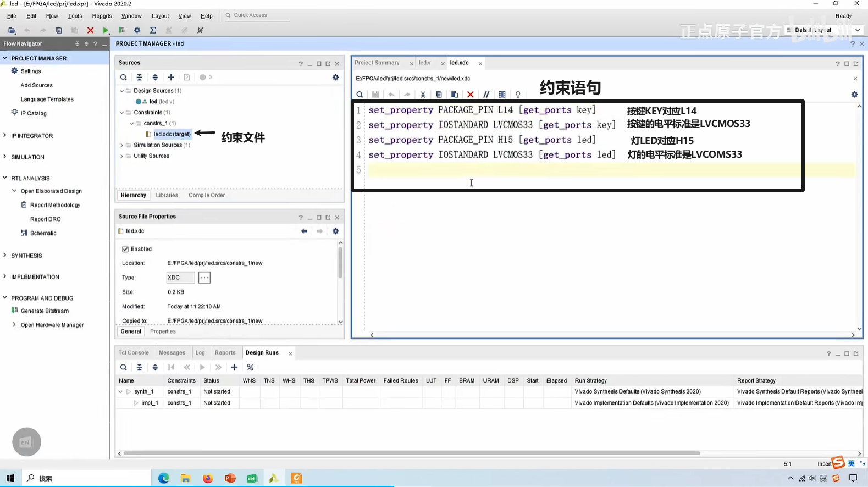Viewport: 868px width, 487px height.
Task: Expand all in Sources panel
Action: click(x=155, y=78)
